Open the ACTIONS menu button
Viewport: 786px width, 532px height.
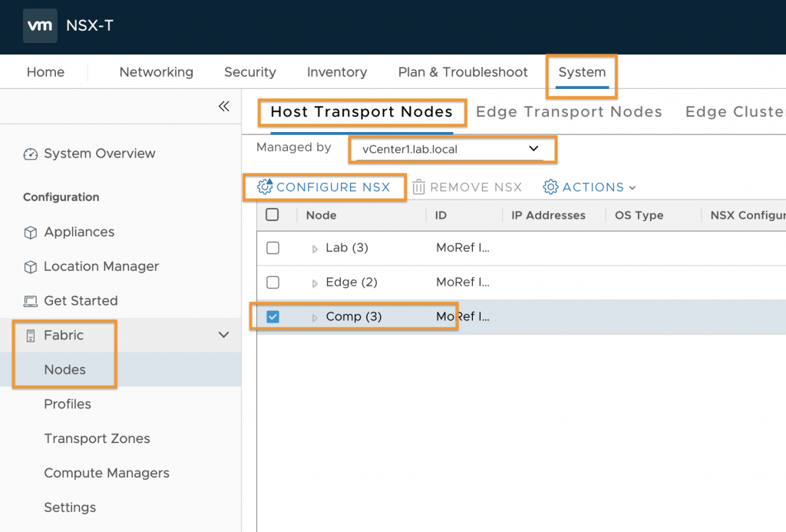click(x=589, y=187)
